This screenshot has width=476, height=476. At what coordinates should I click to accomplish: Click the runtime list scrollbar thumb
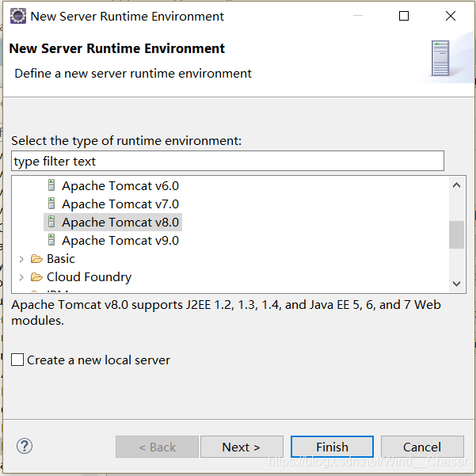click(x=456, y=234)
